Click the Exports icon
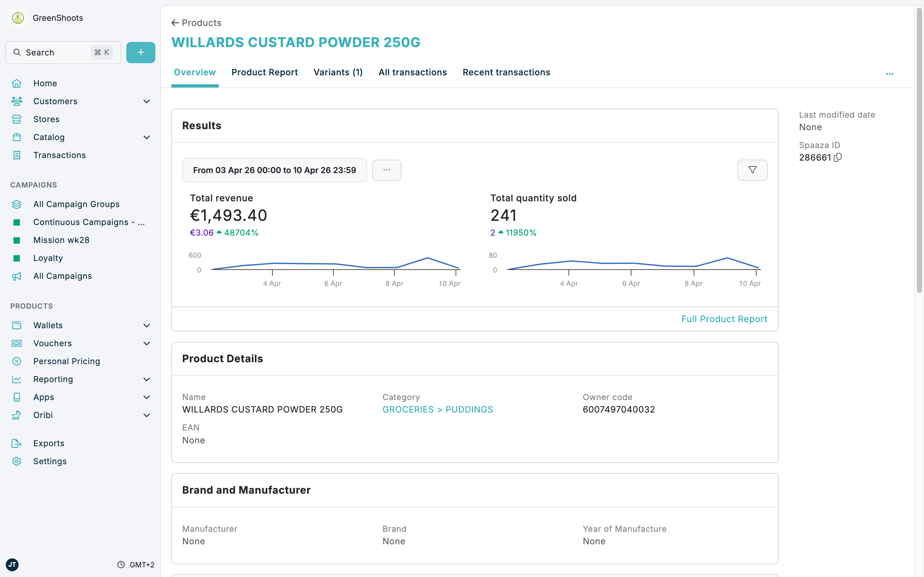The height and width of the screenshot is (577, 924). click(x=17, y=443)
